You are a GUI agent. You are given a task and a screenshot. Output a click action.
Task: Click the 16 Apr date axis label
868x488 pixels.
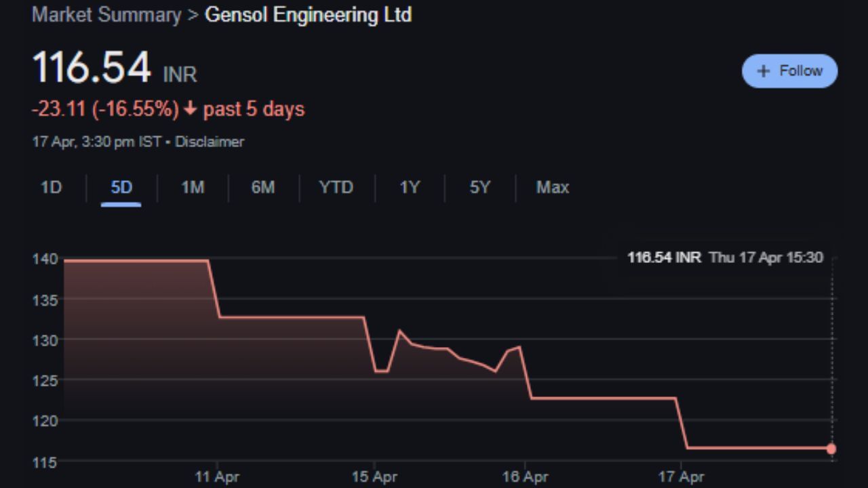click(526, 477)
